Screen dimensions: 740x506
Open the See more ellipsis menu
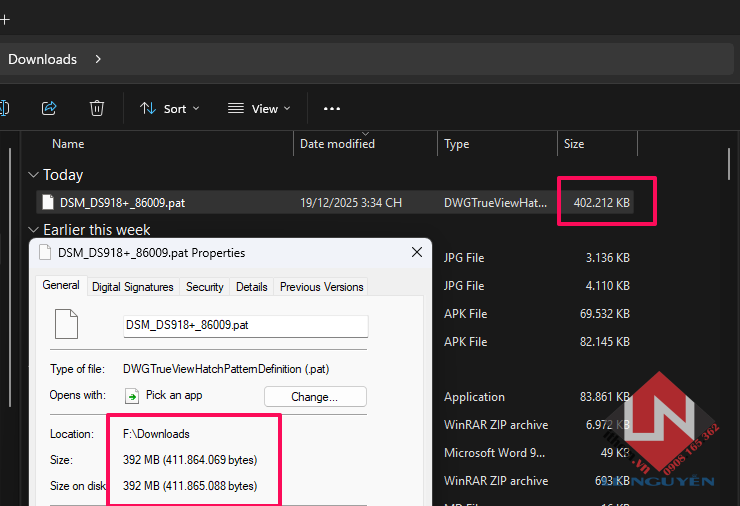click(x=332, y=108)
